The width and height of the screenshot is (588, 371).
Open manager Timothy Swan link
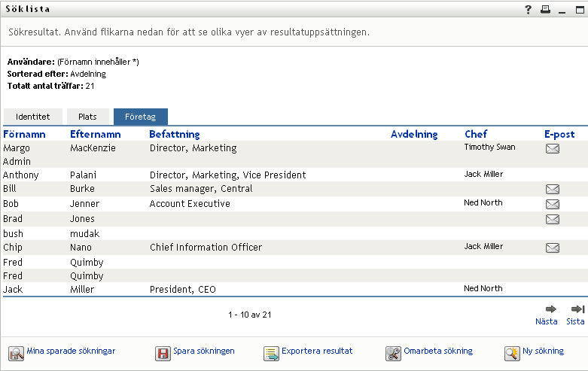(489, 147)
